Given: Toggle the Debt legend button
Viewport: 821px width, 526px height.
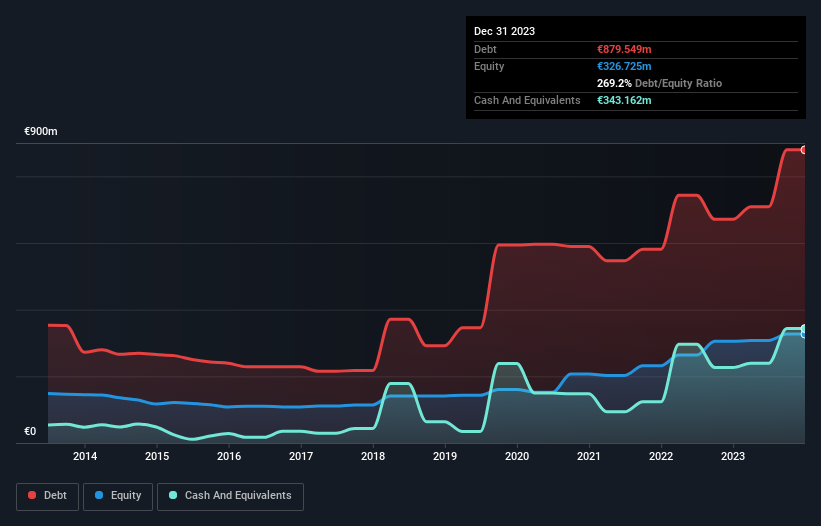Looking at the screenshot, I should point(48,496).
